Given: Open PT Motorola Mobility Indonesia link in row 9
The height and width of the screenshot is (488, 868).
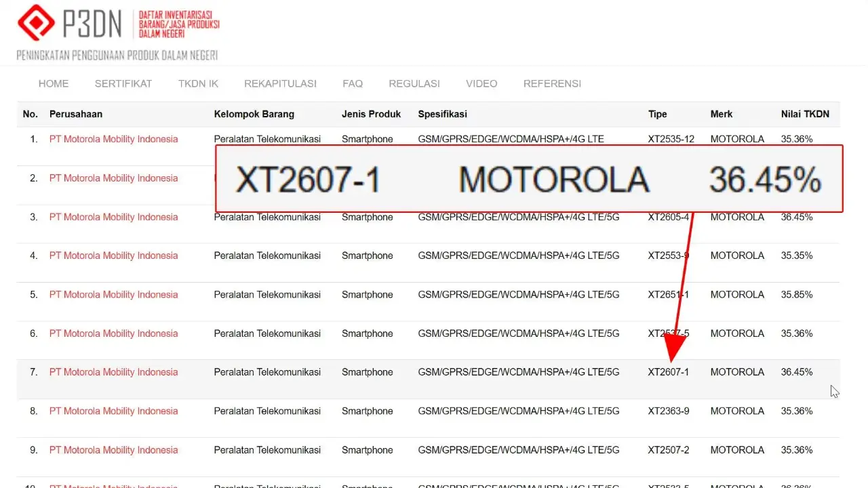Looking at the screenshot, I should tap(113, 450).
